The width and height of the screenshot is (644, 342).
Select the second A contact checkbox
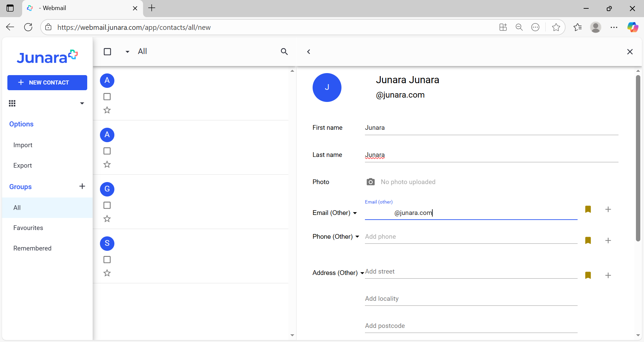tap(107, 151)
